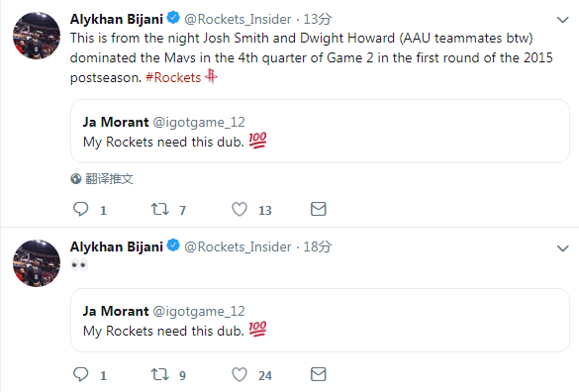The image size is (579, 392).
Task: Reply to the Josh Smith and Dwight Howard tweet
Action: (x=81, y=209)
